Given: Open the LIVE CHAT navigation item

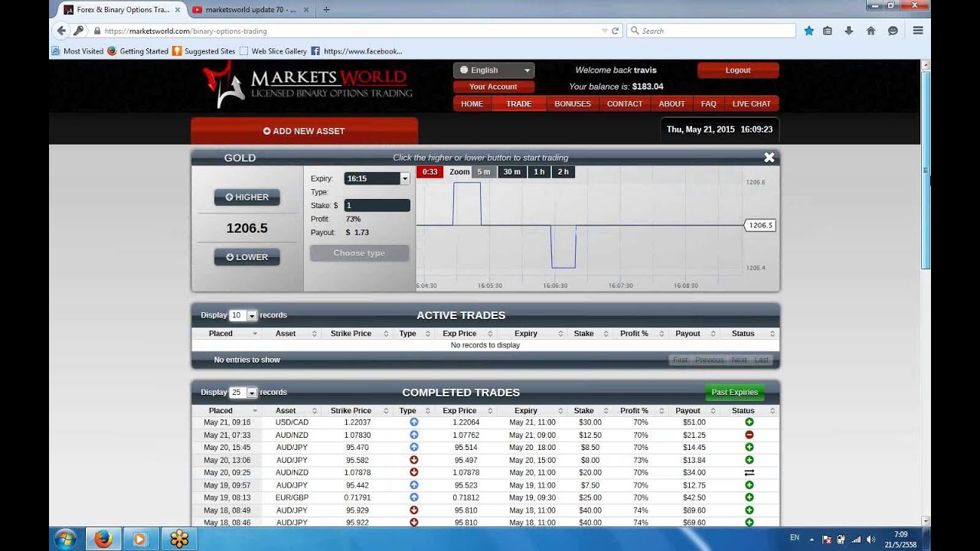Looking at the screenshot, I should [752, 104].
